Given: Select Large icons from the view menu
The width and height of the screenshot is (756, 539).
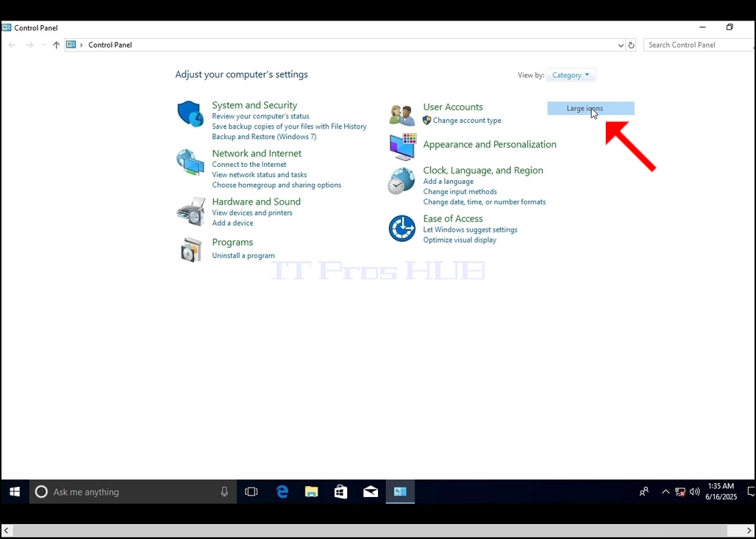Looking at the screenshot, I should pos(591,109).
